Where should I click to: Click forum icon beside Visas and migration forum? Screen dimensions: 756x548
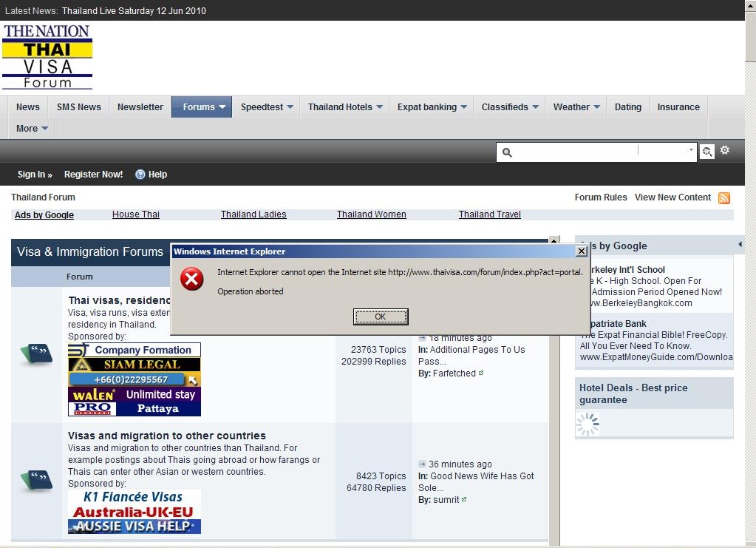pos(37,480)
